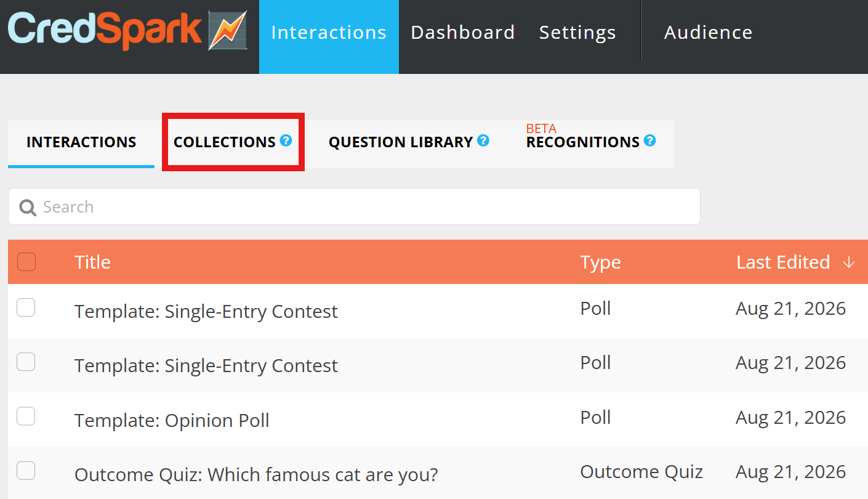The width and height of the screenshot is (868, 499).
Task: Click the magnifier icon in search bar
Action: (x=28, y=207)
